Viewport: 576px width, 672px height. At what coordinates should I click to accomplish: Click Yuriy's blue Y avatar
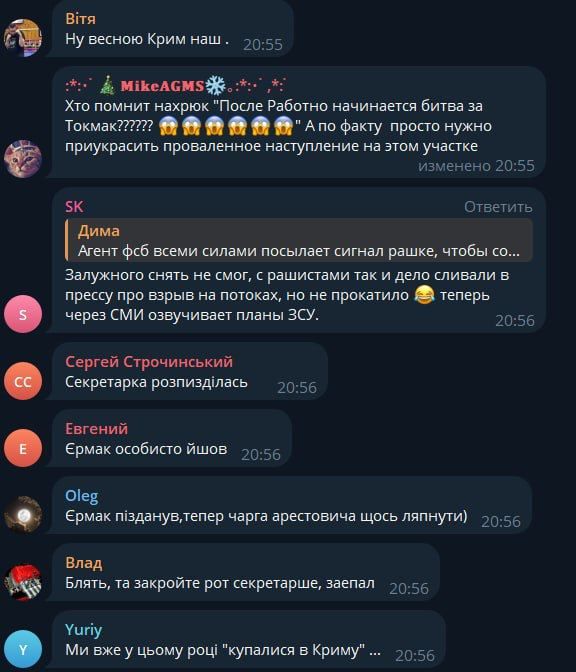[x=23, y=649]
